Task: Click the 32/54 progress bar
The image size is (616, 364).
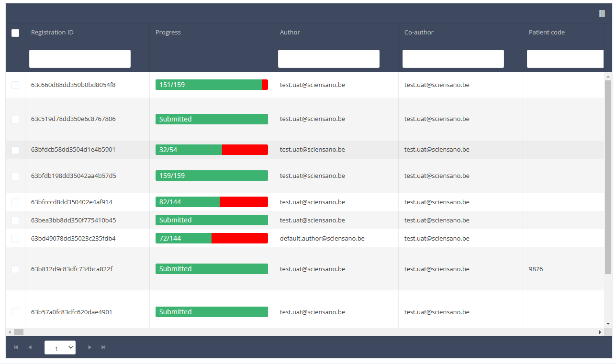Action: [x=212, y=150]
